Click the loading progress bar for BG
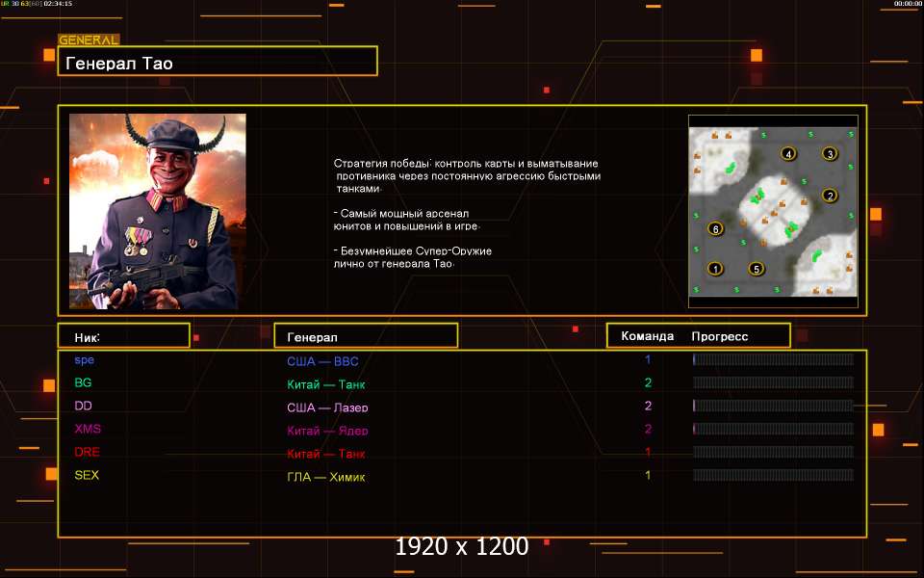924x578 pixels. pyautogui.click(x=773, y=382)
